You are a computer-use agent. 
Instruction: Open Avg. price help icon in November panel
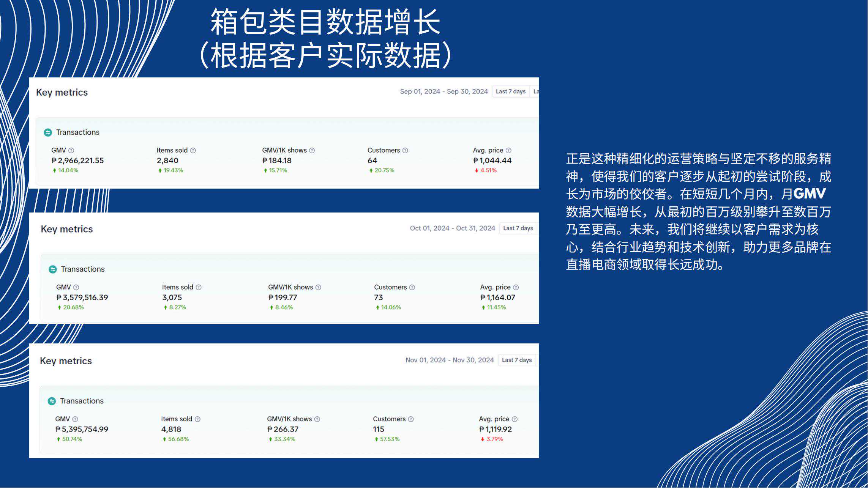pos(514,419)
